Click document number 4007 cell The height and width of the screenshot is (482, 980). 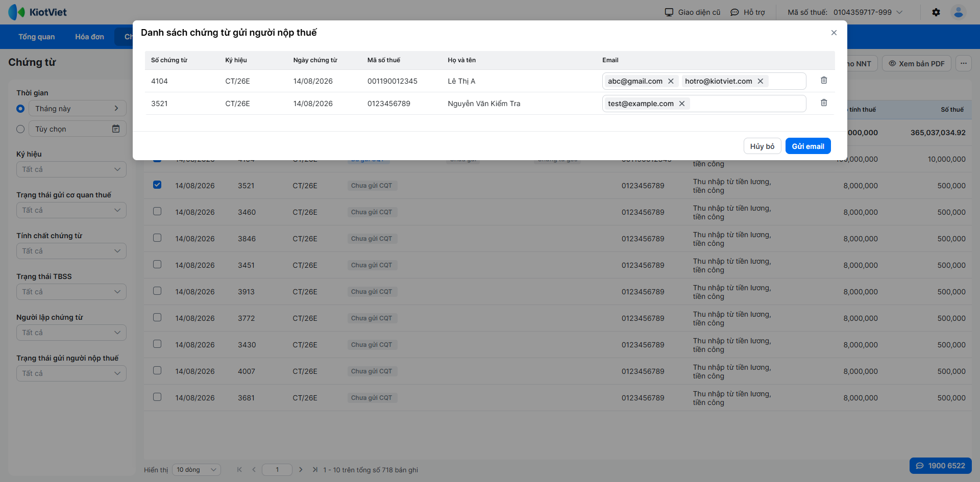click(x=247, y=371)
